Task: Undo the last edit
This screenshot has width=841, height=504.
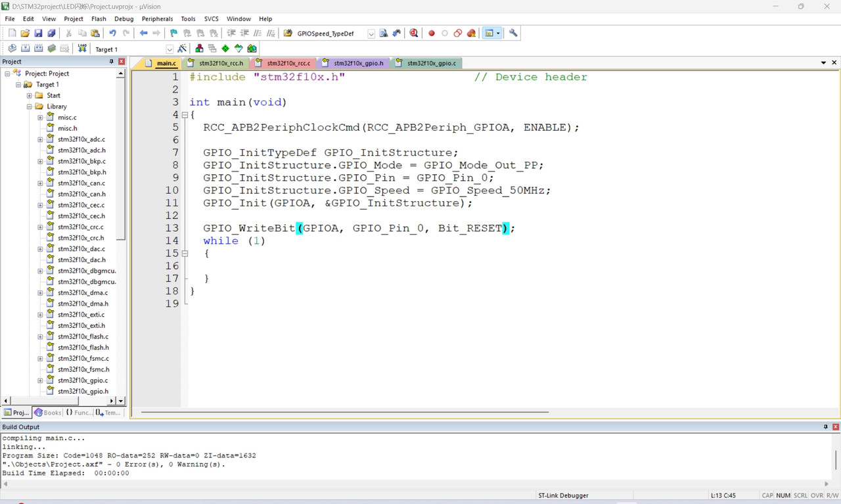Action: 112,34
